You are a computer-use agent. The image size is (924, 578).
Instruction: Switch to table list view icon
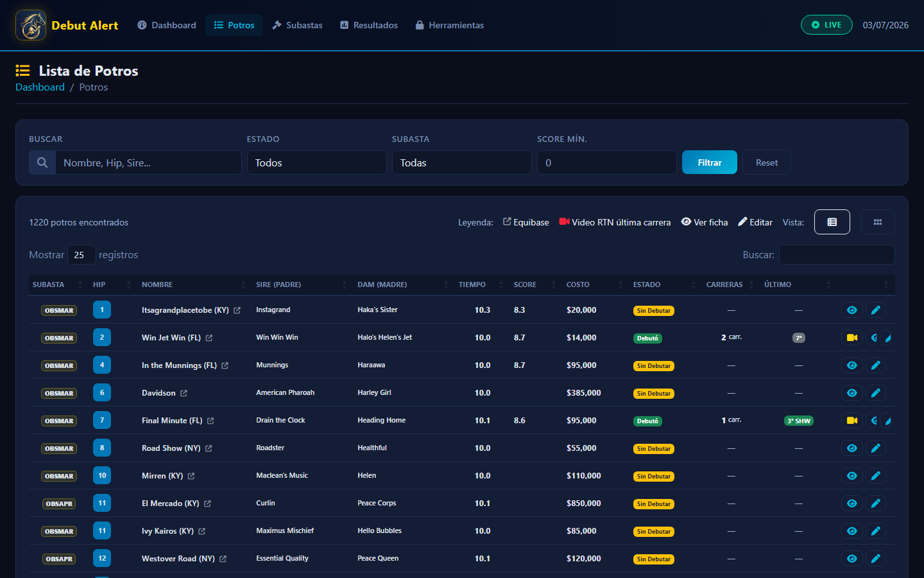(x=832, y=222)
